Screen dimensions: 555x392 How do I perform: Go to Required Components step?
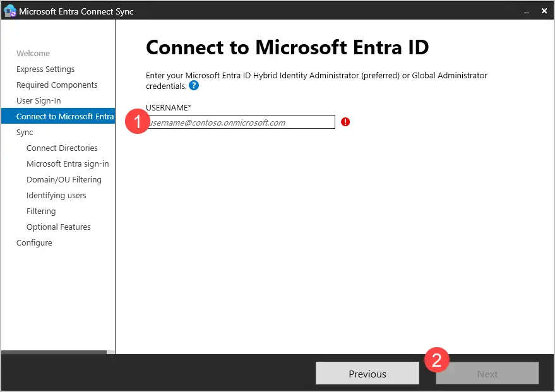pos(57,85)
